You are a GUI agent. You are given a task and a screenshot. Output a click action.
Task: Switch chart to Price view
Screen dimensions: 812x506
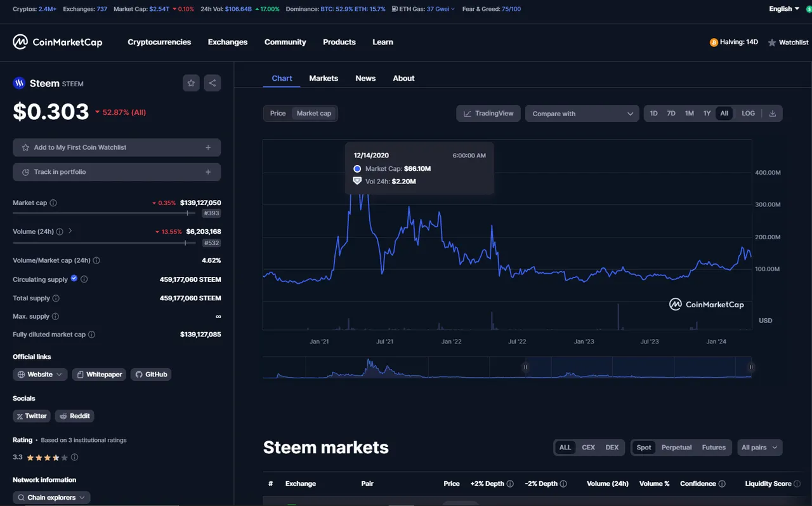pos(278,114)
